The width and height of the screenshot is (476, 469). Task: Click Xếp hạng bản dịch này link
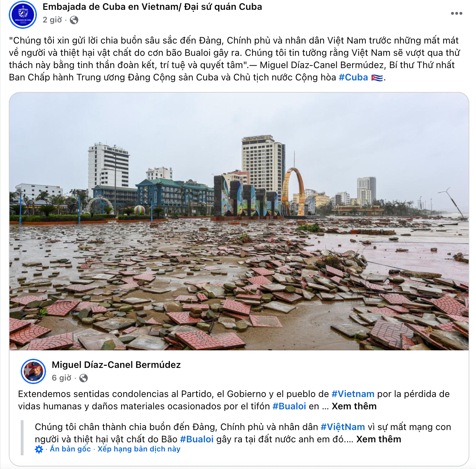139,449
